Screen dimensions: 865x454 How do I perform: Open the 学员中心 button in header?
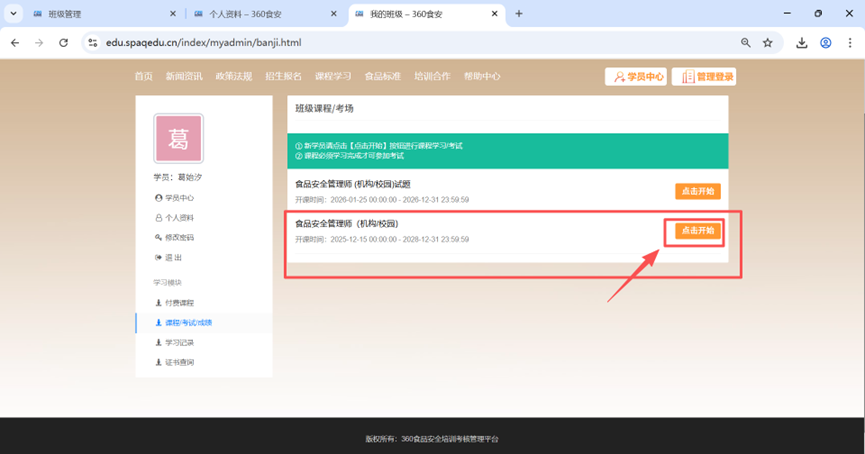tap(636, 76)
